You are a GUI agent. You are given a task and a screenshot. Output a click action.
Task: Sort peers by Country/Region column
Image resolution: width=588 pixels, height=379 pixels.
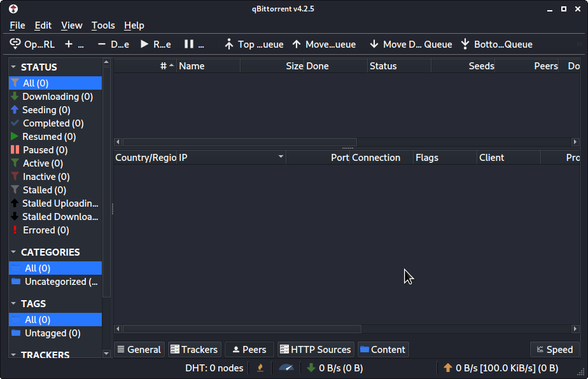pyautogui.click(x=145, y=158)
